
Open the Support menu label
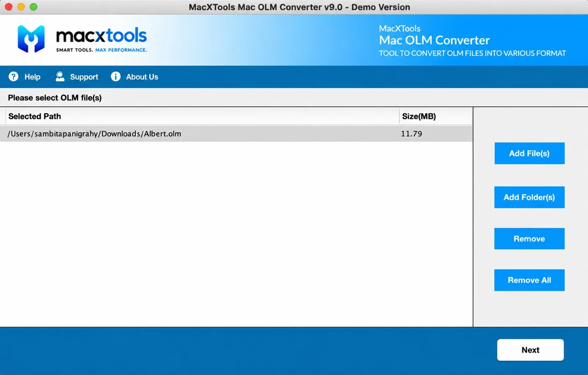pos(84,77)
